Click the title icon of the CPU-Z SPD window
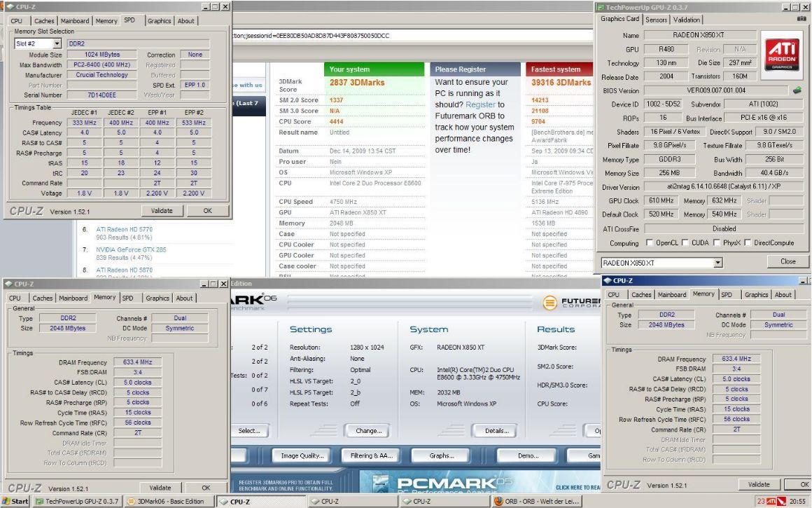Viewport: 812px width, 508px height. click(x=9, y=7)
